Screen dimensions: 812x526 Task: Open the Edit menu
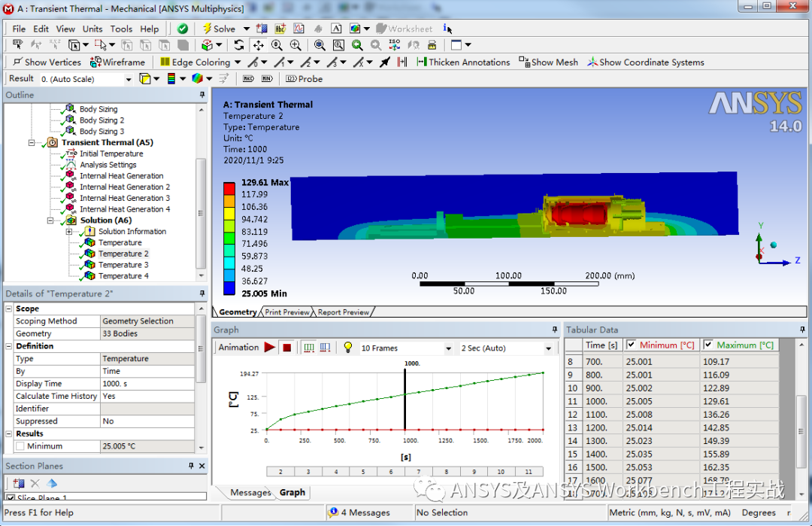tap(41, 29)
